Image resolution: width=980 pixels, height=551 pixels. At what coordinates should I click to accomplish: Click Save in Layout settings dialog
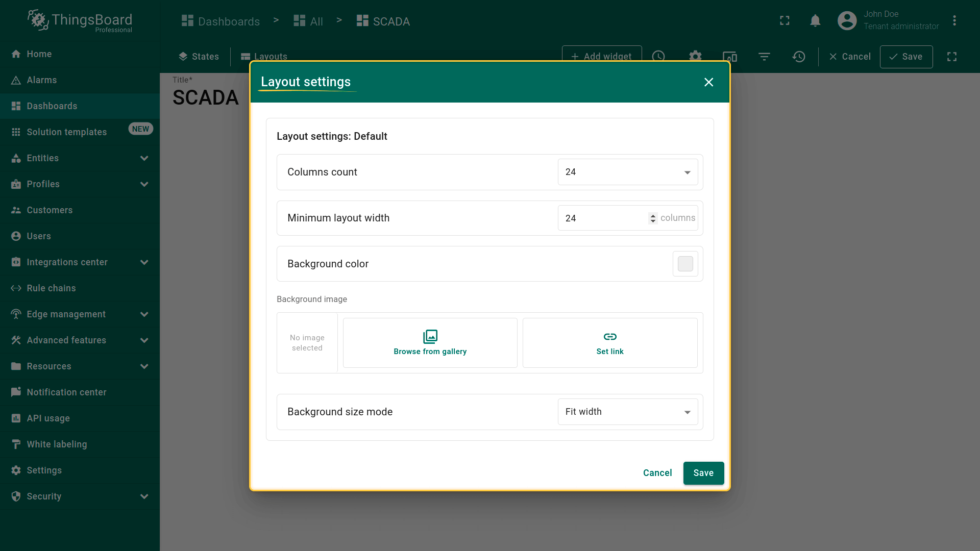click(x=703, y=473)
